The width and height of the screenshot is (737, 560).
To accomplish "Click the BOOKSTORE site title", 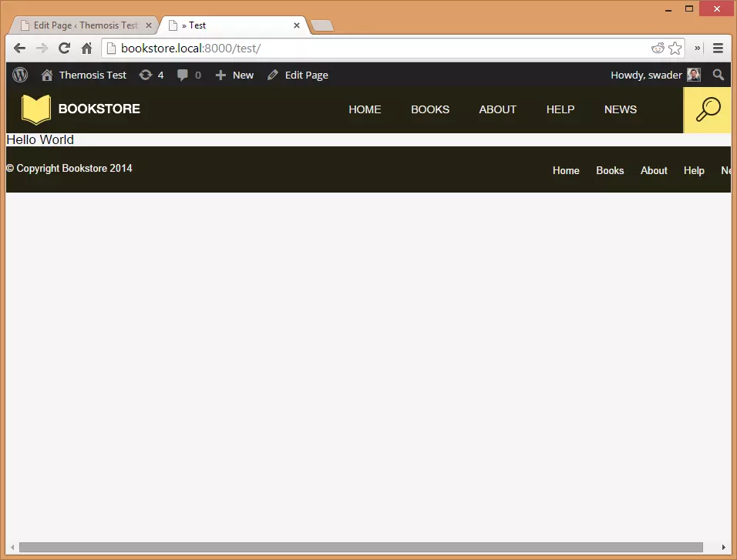I will click(99, 109).
